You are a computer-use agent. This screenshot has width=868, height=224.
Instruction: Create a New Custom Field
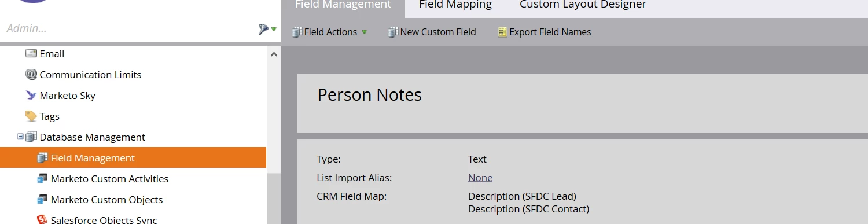[432, 32]
